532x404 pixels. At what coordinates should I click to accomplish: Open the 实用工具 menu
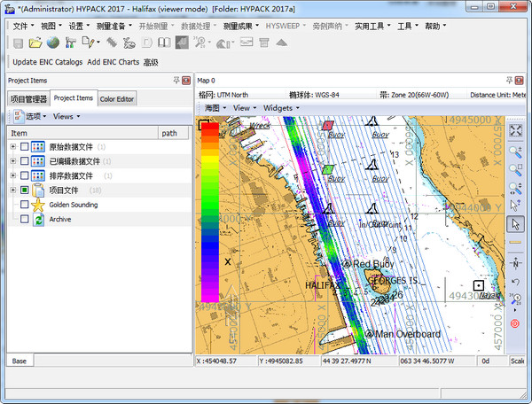[372, 26]
